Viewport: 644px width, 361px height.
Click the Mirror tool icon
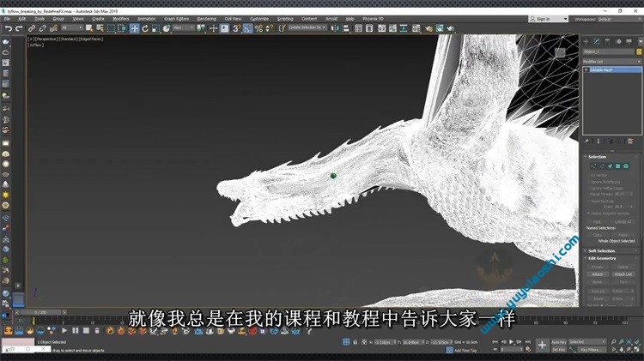335,28
